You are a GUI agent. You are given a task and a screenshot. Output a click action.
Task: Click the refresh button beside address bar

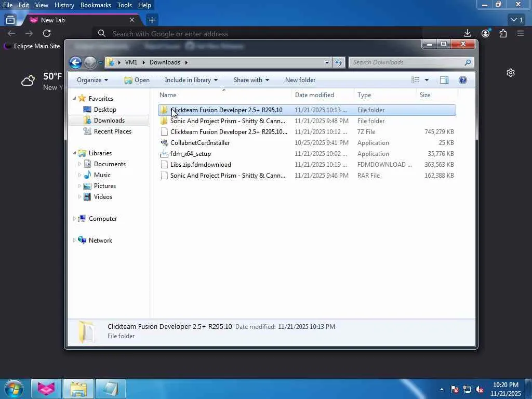[x=339, y=62]
